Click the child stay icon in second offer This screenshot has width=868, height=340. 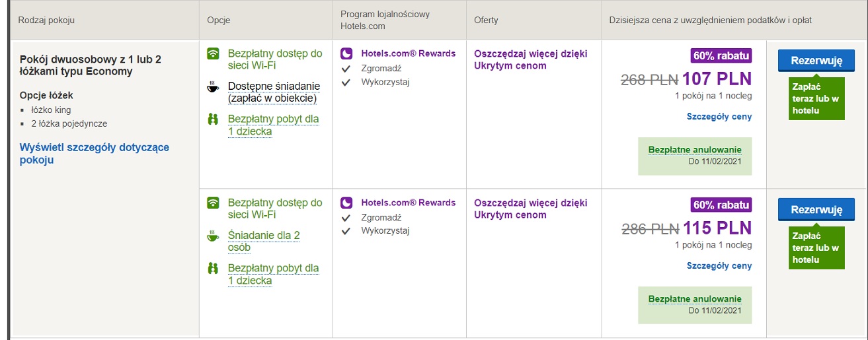pyautogui.click(x=213, y=269)
